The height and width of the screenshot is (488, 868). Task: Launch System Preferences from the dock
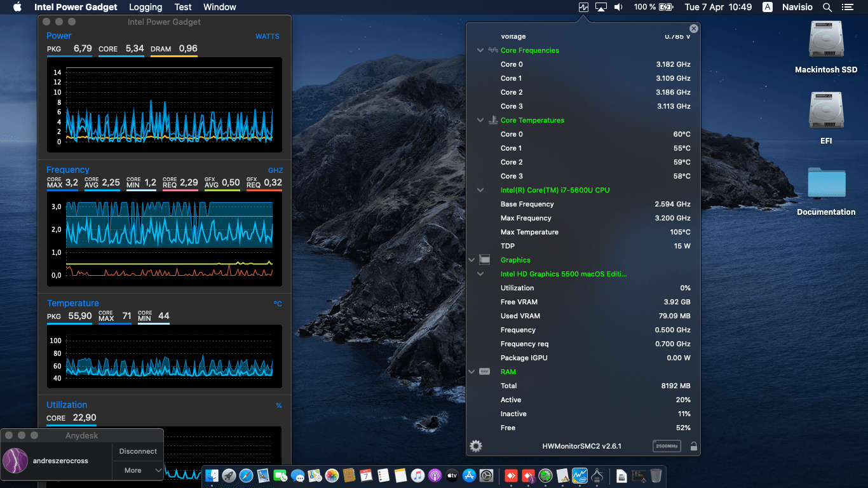coord(487,475)
